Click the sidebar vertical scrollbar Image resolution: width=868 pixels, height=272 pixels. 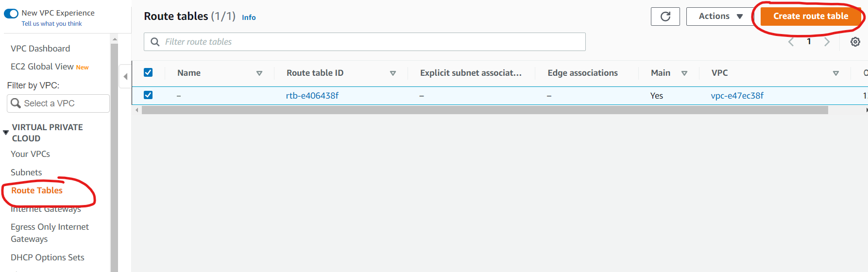pyautogui.click(x=114, y=158)
